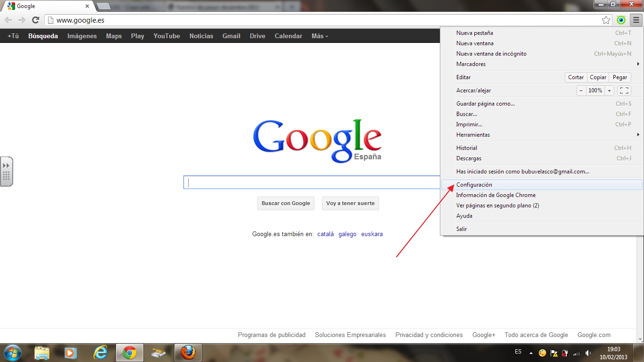The image size is (644, 362).
Task: Click the signed-in account menu entry
Action: [x=542, y=172]
